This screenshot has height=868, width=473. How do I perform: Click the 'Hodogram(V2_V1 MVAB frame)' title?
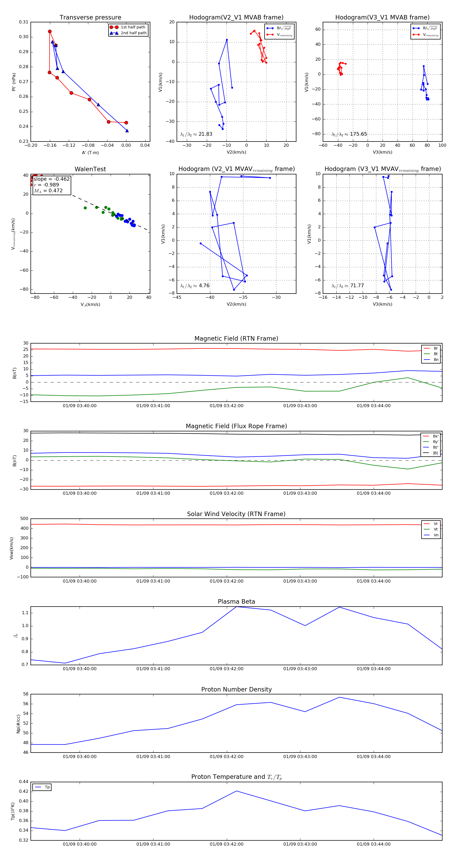(236, 18)
